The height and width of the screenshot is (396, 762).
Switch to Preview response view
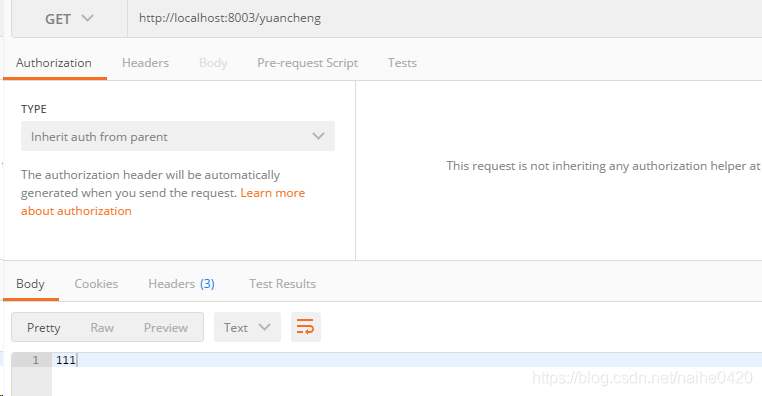[166, 327]
